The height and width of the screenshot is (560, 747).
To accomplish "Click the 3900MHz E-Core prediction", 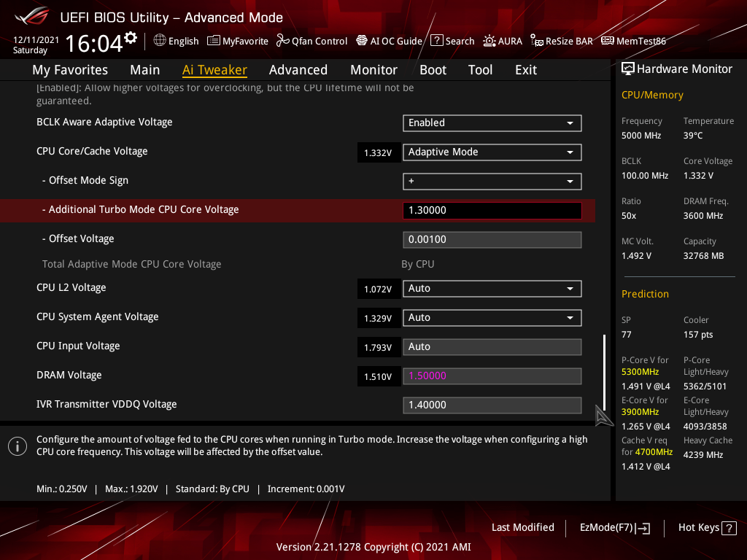I will pos(640,412).
